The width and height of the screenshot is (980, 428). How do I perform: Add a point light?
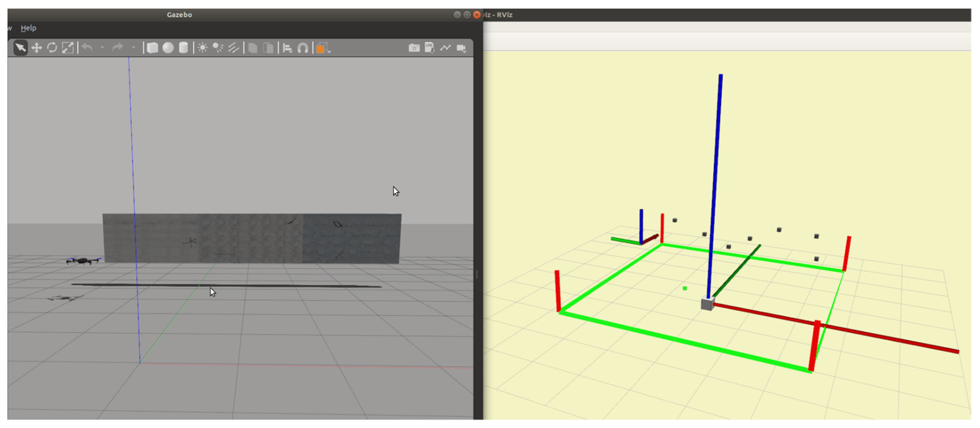[x=203, y=48]
